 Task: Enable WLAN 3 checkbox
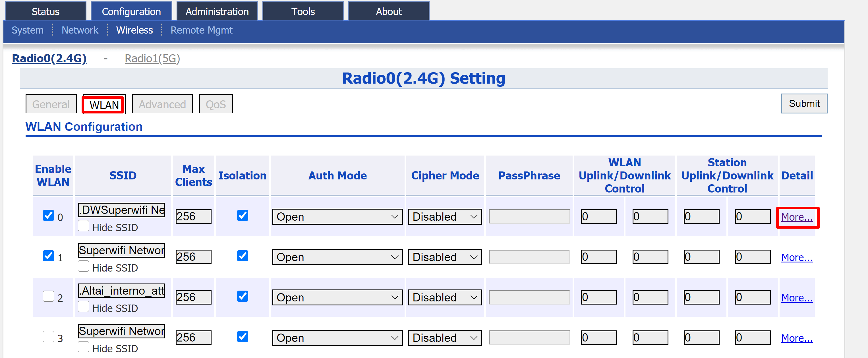click(x=48, y=336)
